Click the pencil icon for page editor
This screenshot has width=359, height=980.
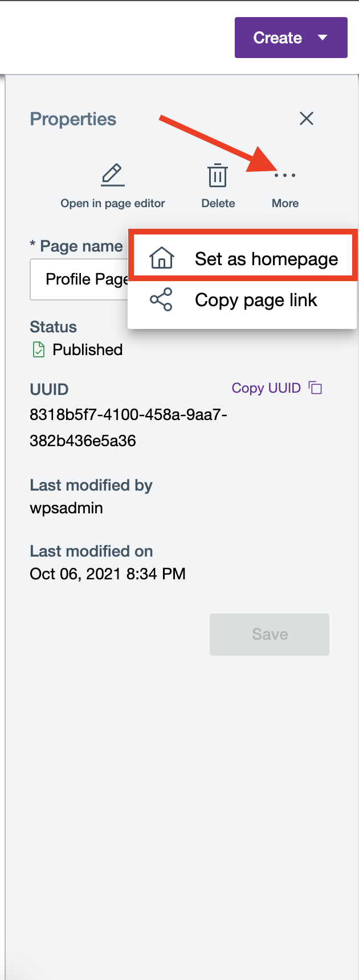coord(113,175)
